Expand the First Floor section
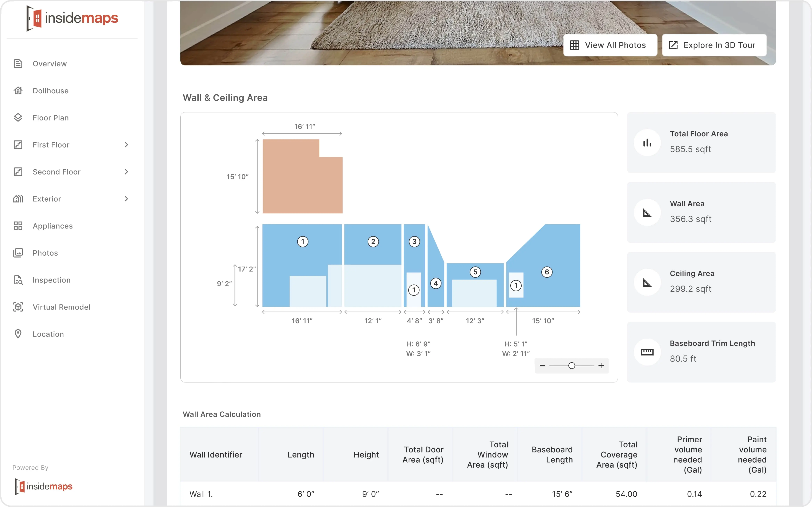The image size is (812, 507). point(126,144)
